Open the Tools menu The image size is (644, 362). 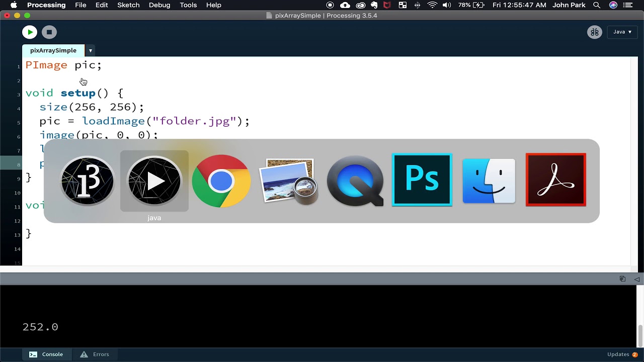tap(188, 5)
